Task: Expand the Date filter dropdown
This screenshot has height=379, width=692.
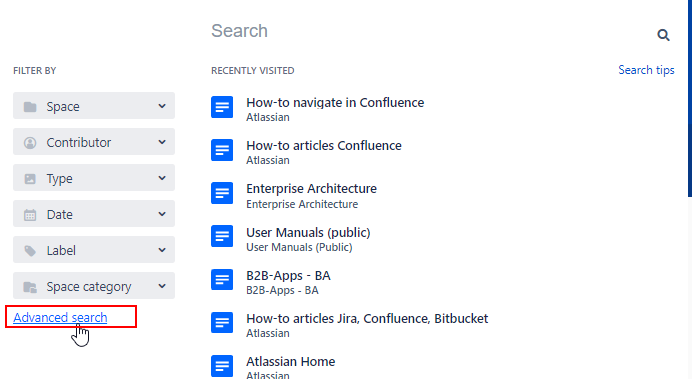Action: [x=94, y=214]
